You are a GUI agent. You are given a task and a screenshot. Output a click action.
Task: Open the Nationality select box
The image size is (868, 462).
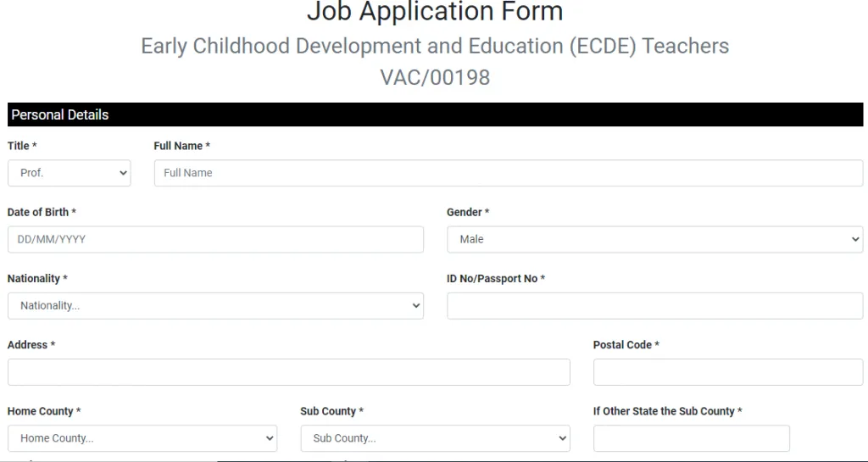click(x=215, y=306)
